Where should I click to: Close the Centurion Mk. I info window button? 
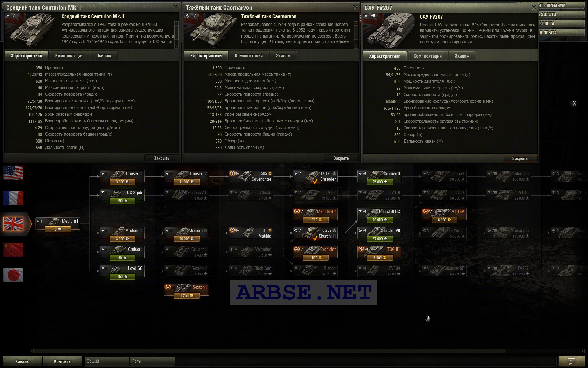point(162,158)
